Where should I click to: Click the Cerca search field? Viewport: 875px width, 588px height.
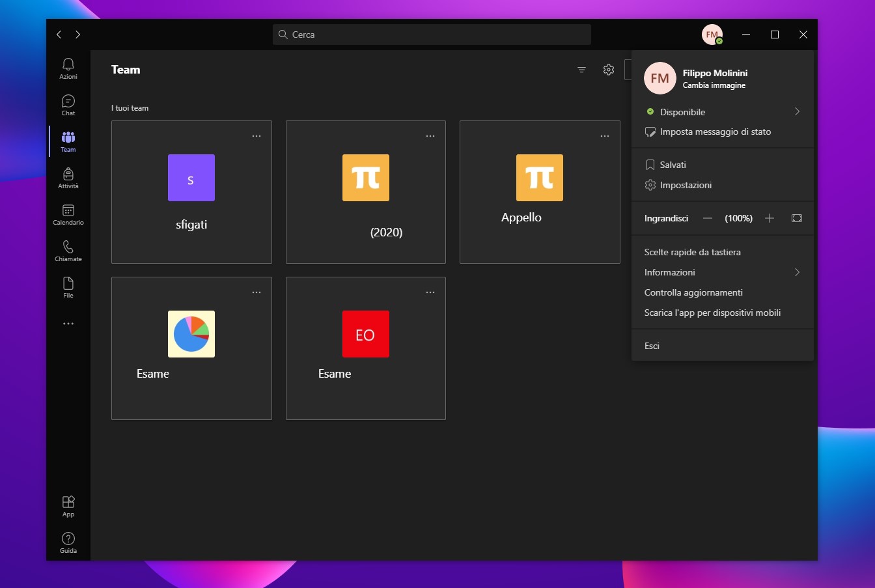[x=432, y=35]
